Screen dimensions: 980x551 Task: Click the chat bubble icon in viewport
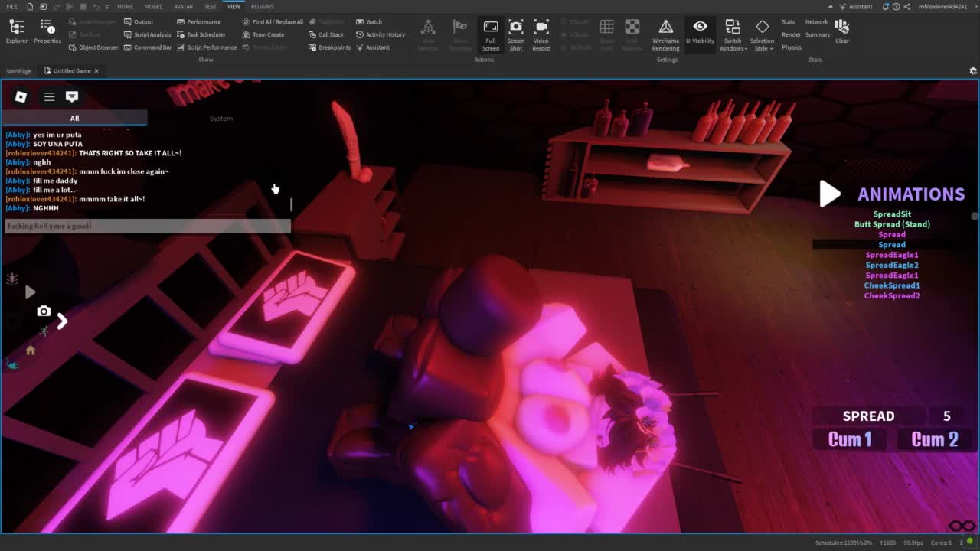(x=72, y=96)
